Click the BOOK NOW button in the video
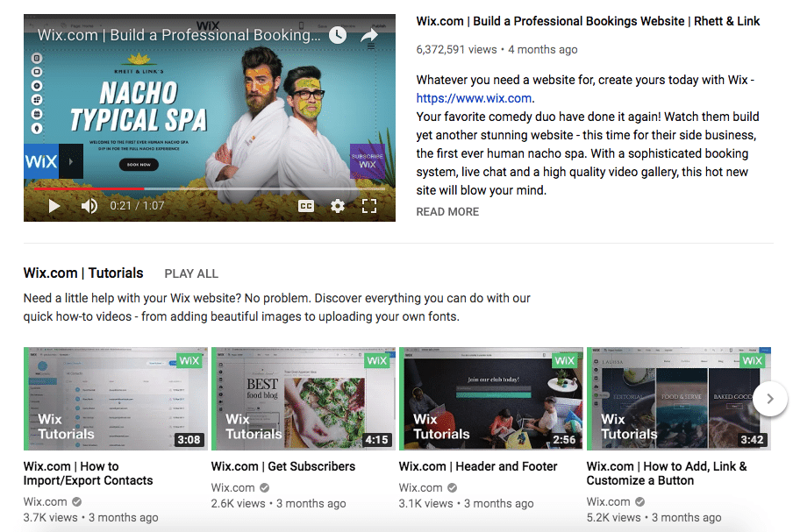The height and width of the screenshot is (532, 793). [139, 165]
